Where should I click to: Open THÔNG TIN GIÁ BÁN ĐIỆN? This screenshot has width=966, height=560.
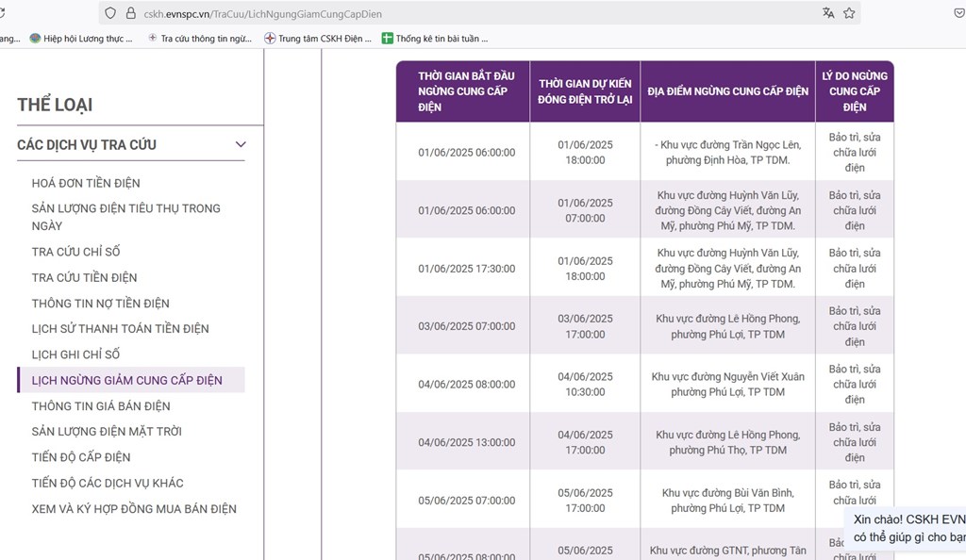point(101,406)
